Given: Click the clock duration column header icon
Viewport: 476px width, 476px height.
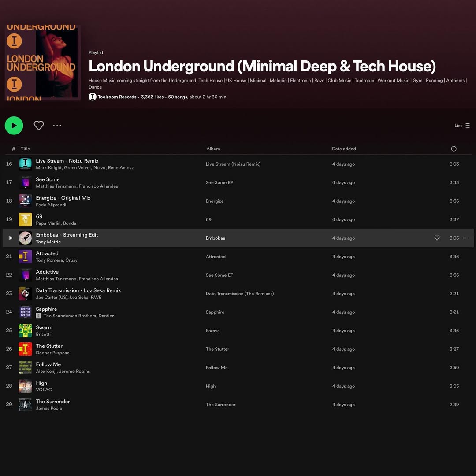Looking at the screenshot, I should coord(454,149).
